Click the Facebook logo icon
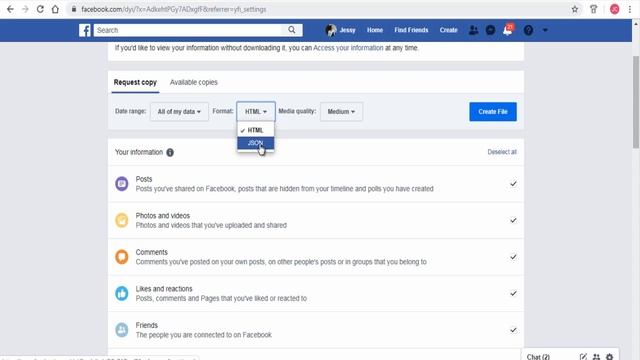The width and height of the screenshot is (640, 360). pos(85,30)
